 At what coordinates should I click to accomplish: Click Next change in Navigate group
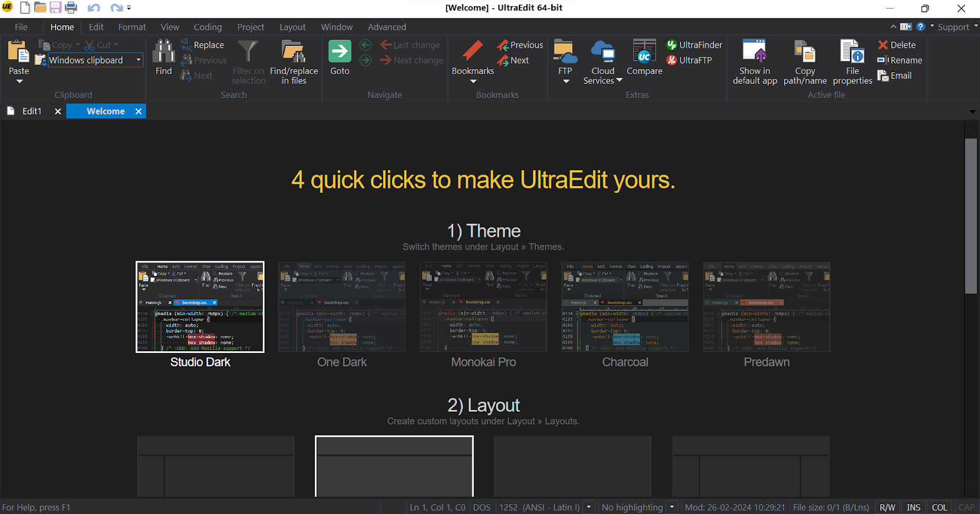click(x=412, y=60)
